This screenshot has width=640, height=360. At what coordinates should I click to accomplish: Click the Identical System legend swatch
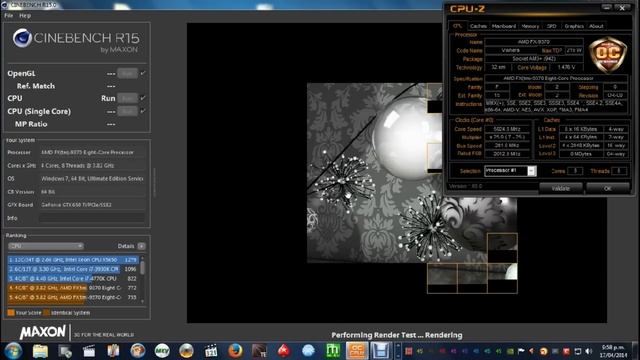[46, 313]
